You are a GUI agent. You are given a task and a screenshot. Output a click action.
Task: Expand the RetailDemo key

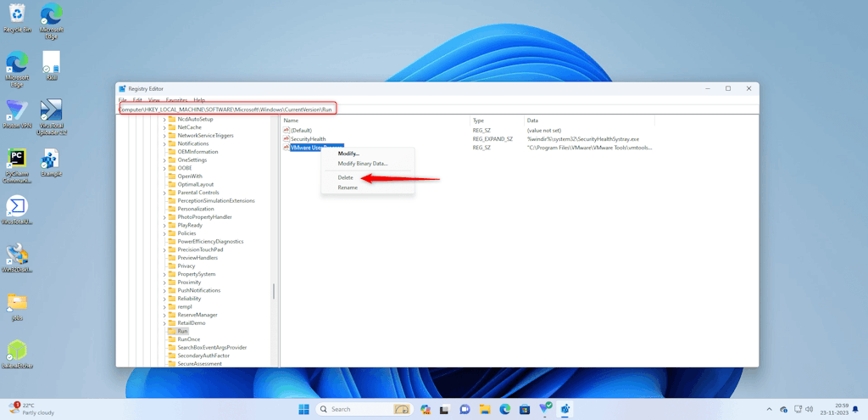tap(164, 323)
